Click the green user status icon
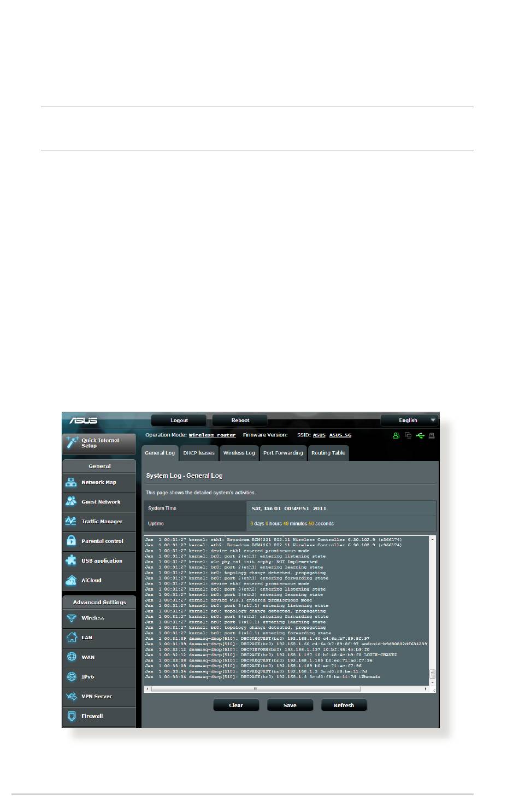 point(396,436)
